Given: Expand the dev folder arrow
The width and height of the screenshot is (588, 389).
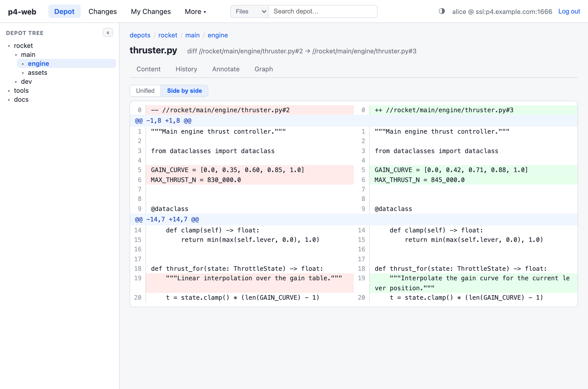Looking at the screenshot, I should (x=16, y=82).
